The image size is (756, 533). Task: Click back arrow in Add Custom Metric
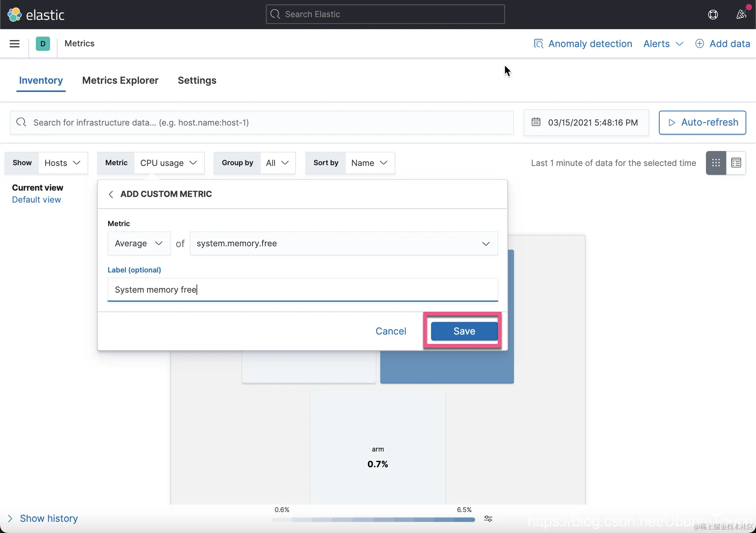click(111, 194)
